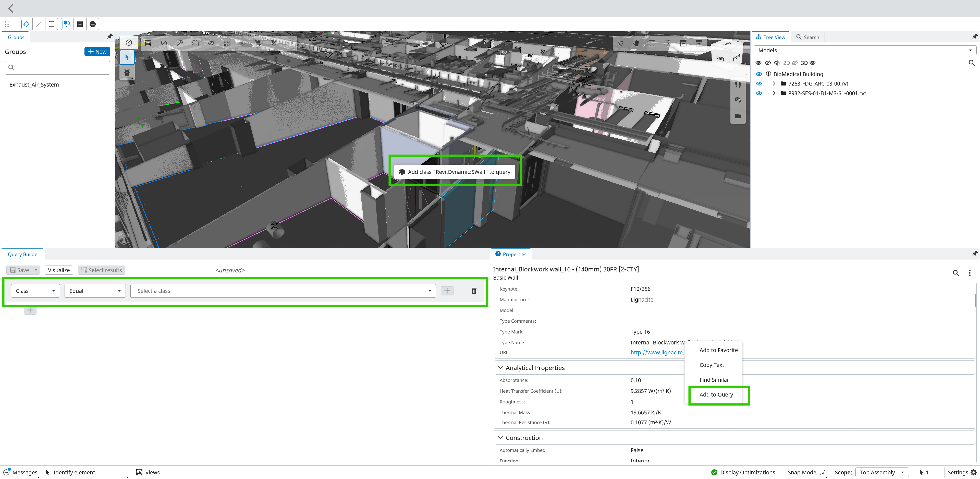Open the Settings gear in the status bar
The height and width of the screenshot is (479, 980).
(975, 472)
